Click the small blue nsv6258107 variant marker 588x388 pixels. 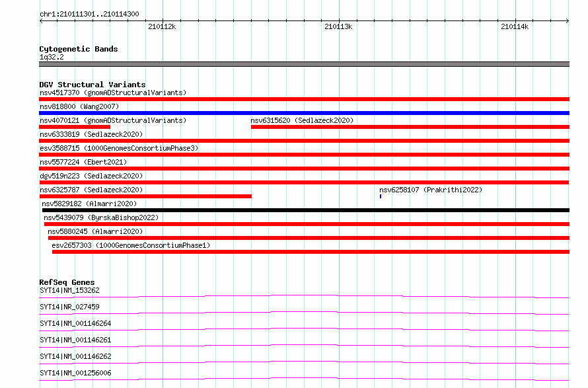click(x=381, y=196)
